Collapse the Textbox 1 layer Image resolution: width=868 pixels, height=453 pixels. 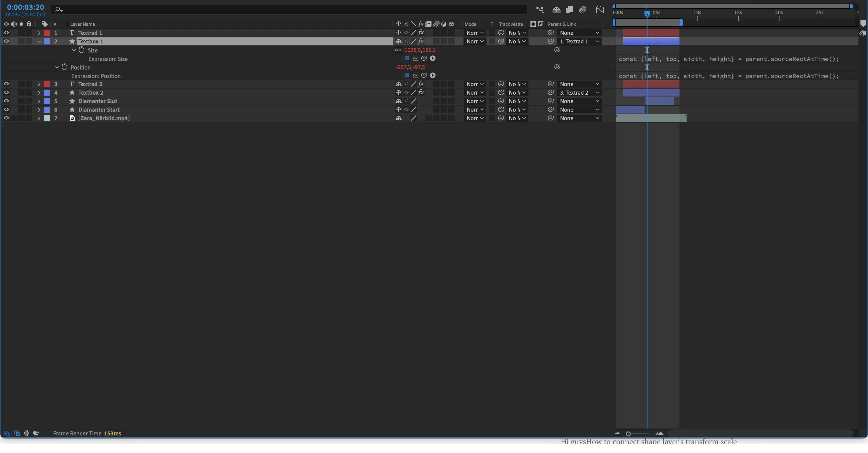pos(39,41)
